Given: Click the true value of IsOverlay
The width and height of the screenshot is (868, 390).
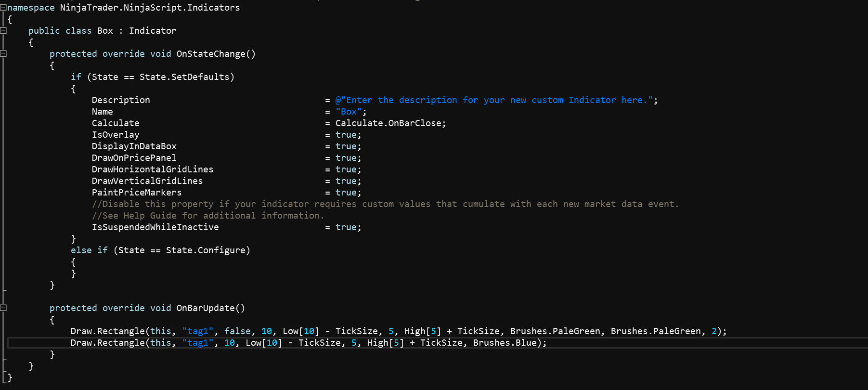Looking at the screenshot, I should (346, 135).
